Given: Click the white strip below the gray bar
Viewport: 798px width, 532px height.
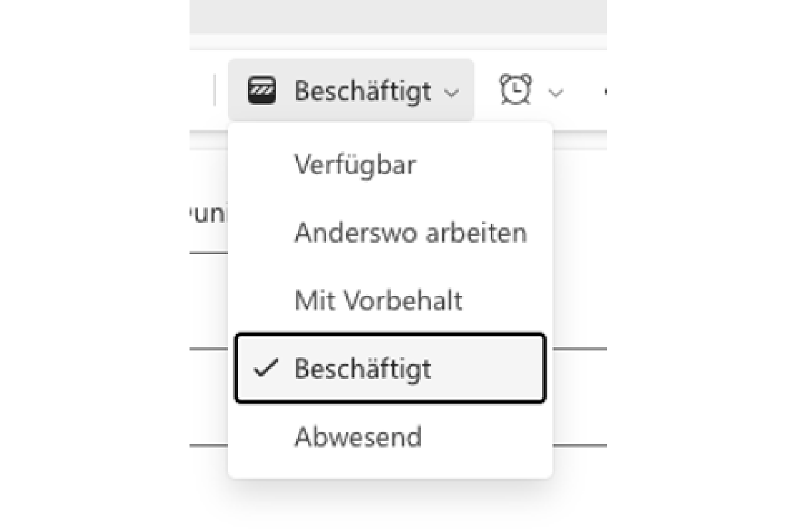Looking at the screenshot, I should point(398,41).
